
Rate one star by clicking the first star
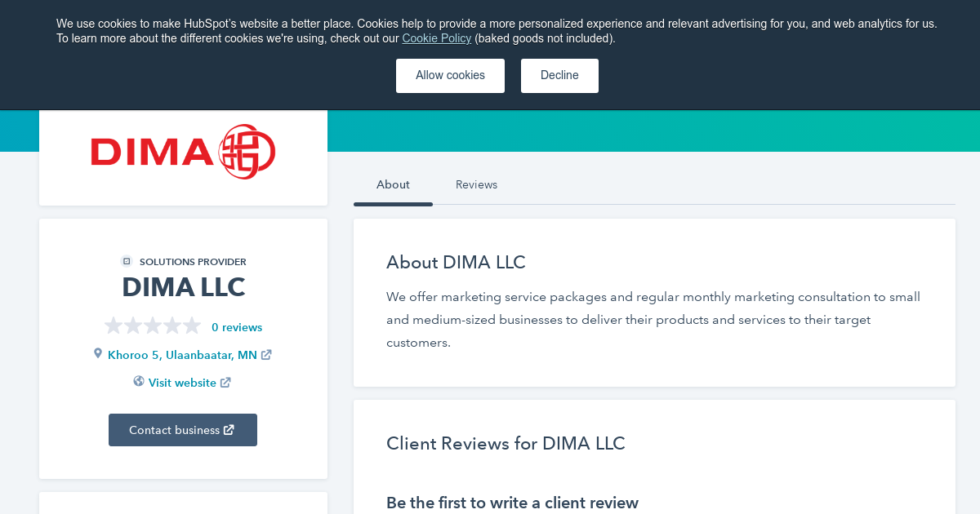click(x=113, y=325)
